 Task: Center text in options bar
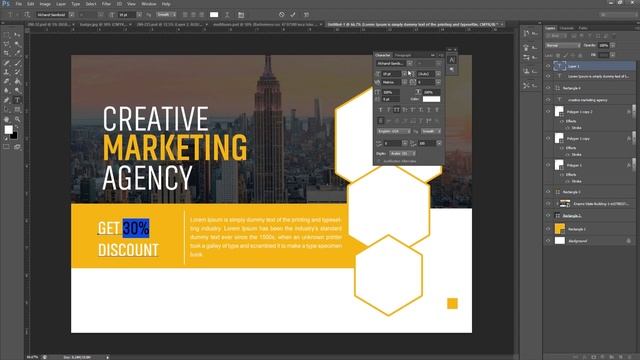193,15
